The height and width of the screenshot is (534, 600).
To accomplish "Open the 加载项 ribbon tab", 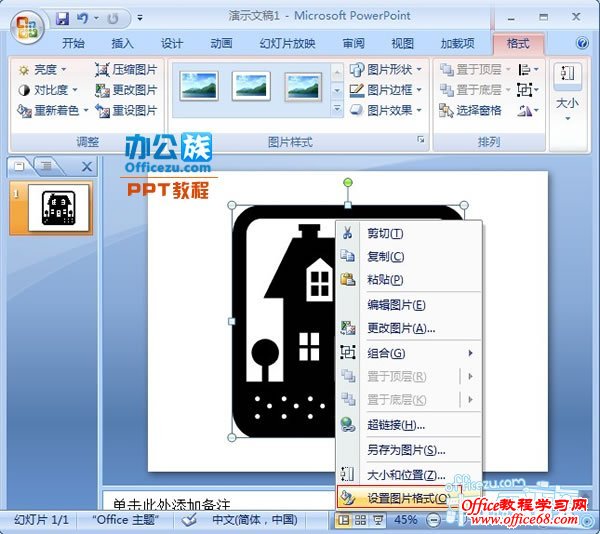I will (457, 43).
